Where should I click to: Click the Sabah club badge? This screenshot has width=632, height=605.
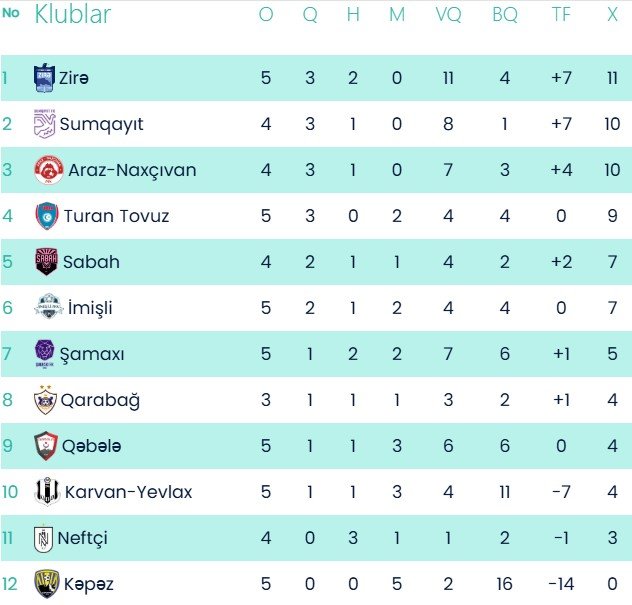46,262
